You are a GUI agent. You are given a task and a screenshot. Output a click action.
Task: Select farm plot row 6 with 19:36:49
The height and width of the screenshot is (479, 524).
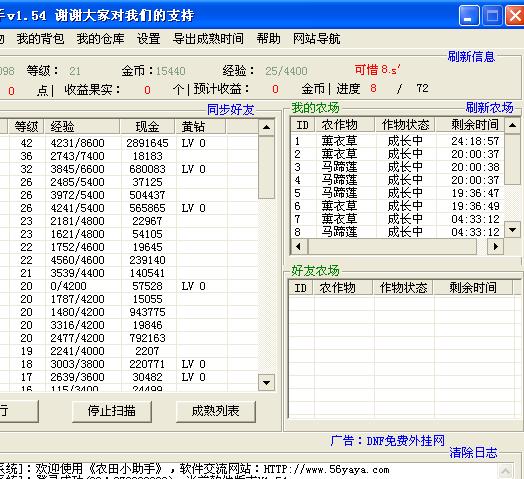(x=397, y=206)
